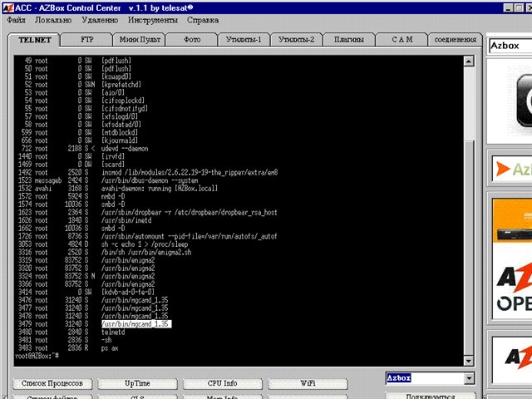Switch to the соединения tab
This screenshot has height=399, width=532.
pos(455,40)
